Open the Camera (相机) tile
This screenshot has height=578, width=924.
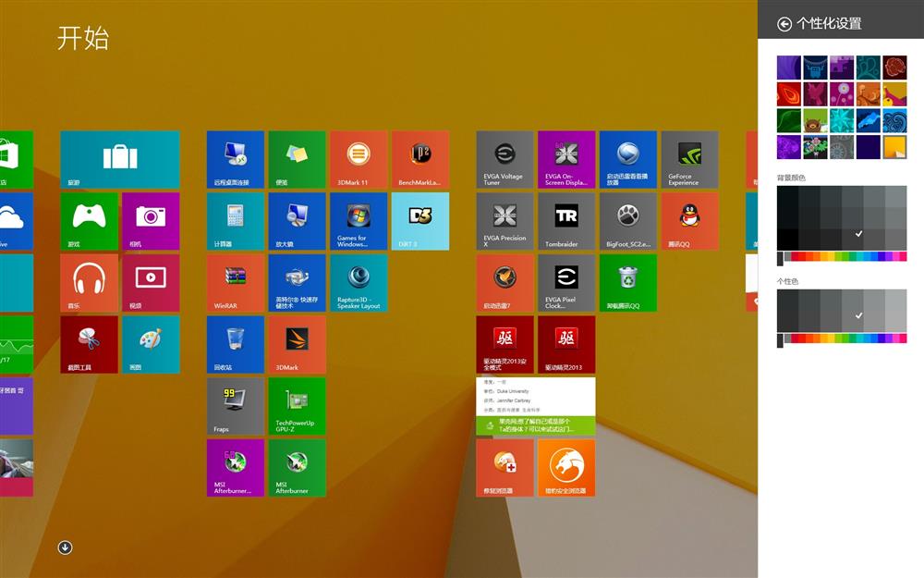pos(151,220)
